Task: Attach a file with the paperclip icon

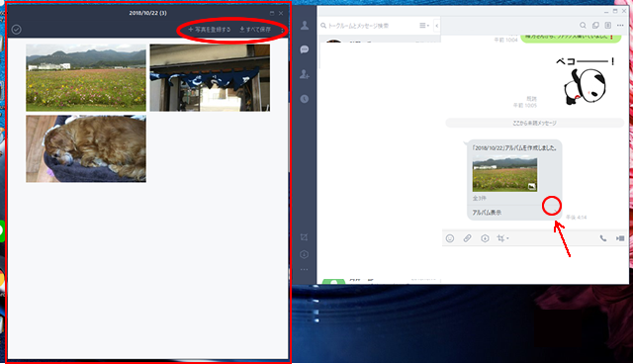Action: pos(467,238)
